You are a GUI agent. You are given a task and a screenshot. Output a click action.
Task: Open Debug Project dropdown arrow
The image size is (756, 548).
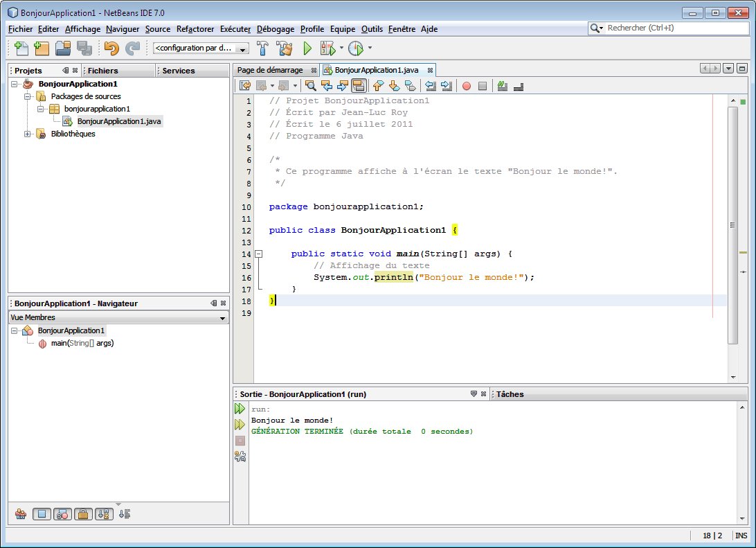point(341,48)
